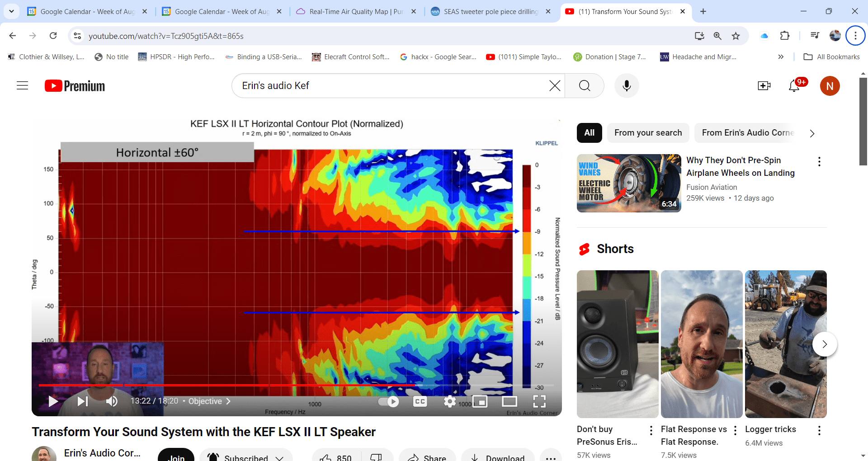This screenshot has width=868, height=461.
Task: Enter full screen mode
Action: click(539, 401)
